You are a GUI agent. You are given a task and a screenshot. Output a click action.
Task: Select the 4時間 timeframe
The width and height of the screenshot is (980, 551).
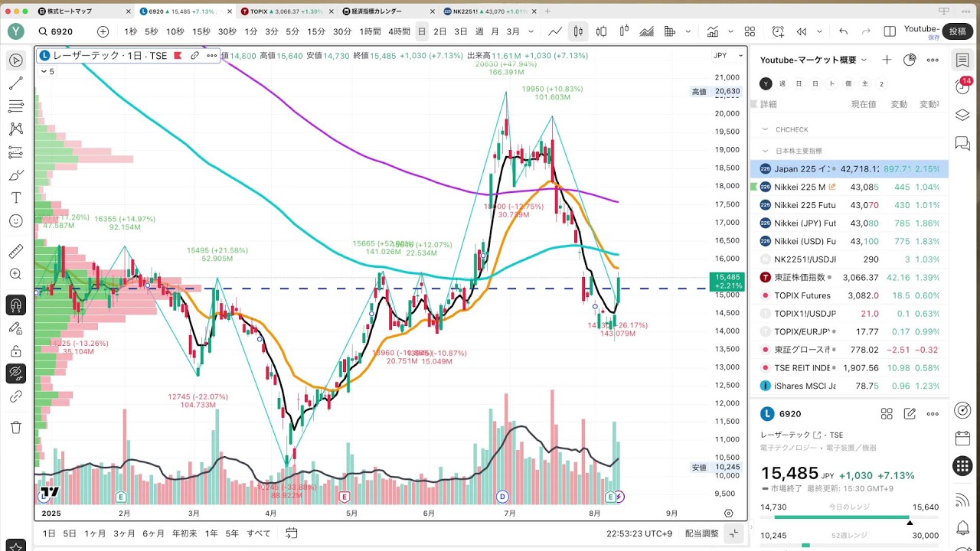coord(399,31)
